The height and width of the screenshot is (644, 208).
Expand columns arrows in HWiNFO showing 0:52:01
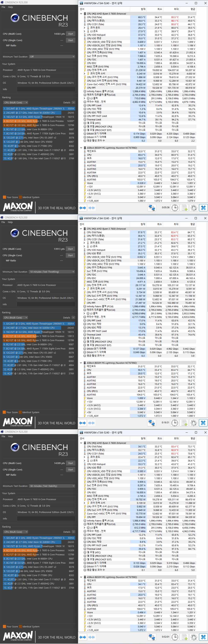pyautogui.click(x=82, y=637)
